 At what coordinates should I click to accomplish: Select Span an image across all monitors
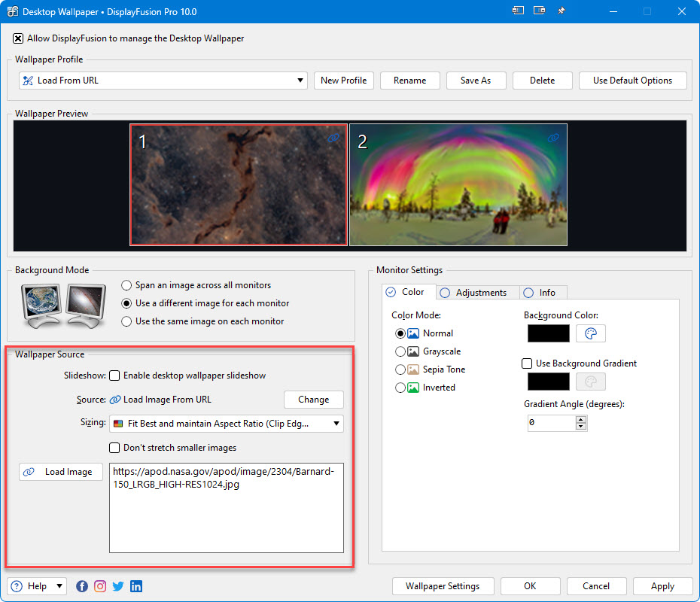[x=126, y=285]
